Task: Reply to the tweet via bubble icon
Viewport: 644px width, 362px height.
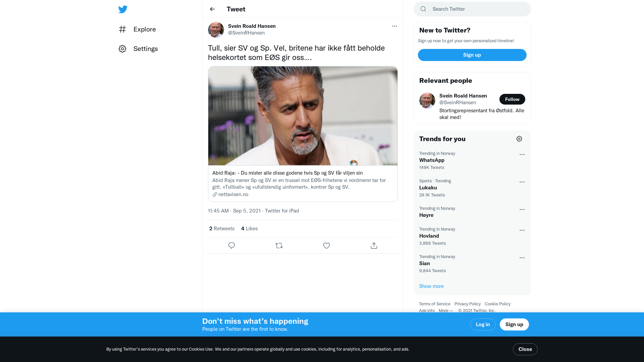Action: pos(231,246)
